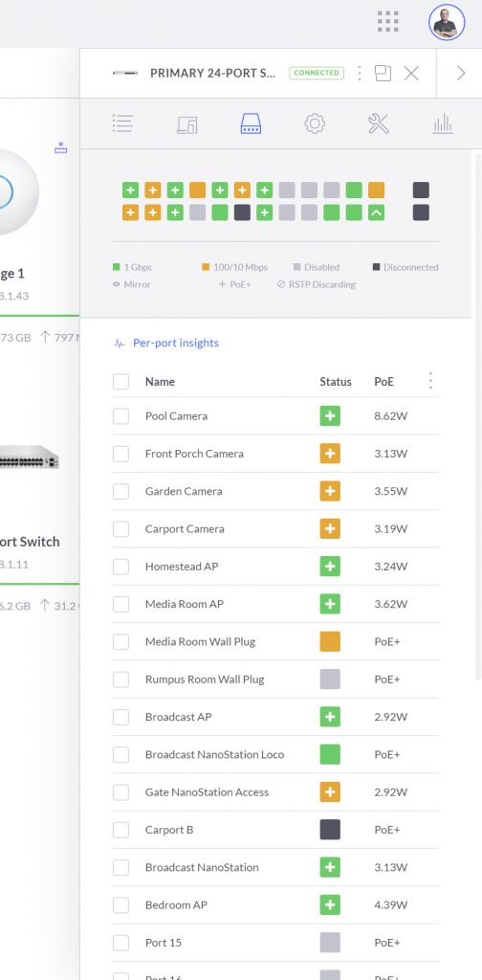Screen dimensions: 482x980
Task: Sort by the Name column header
Action: (x=160, y=381)
